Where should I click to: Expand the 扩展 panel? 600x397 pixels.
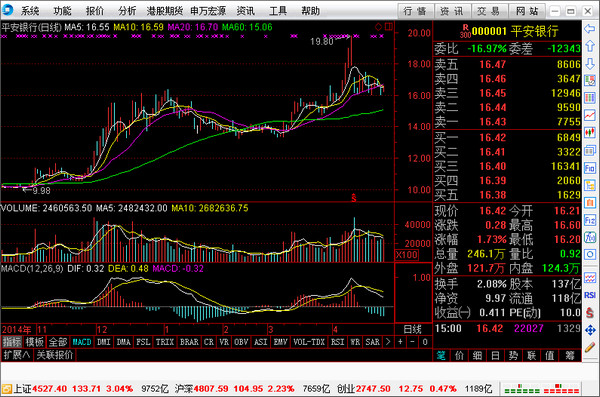pyautogui.click(x=17, y=355)
